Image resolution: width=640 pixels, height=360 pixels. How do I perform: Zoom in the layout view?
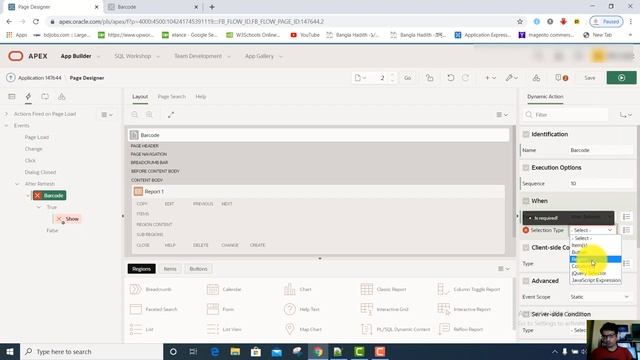pos(149,115)
